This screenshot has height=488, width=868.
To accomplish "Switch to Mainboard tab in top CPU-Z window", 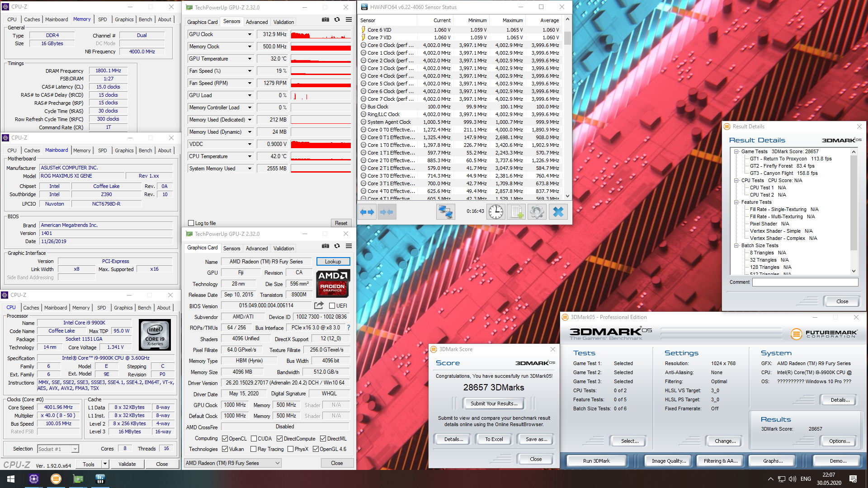I will tap(57, 19).
